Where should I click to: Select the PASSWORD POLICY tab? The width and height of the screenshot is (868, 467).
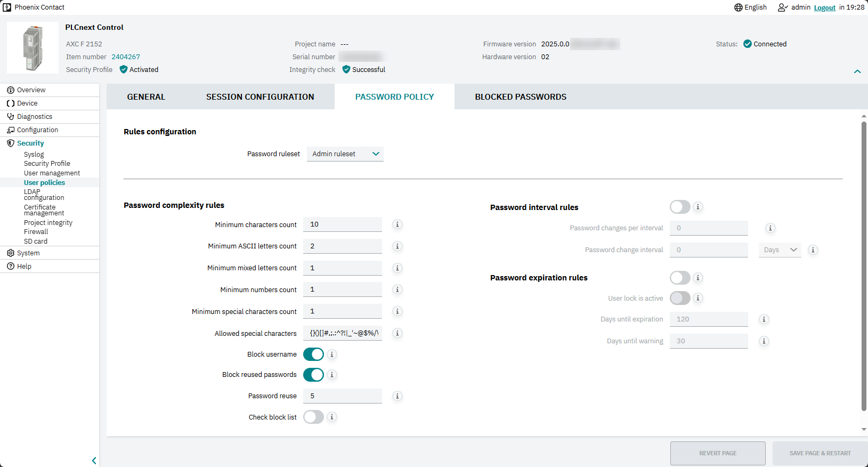(395, 97)
